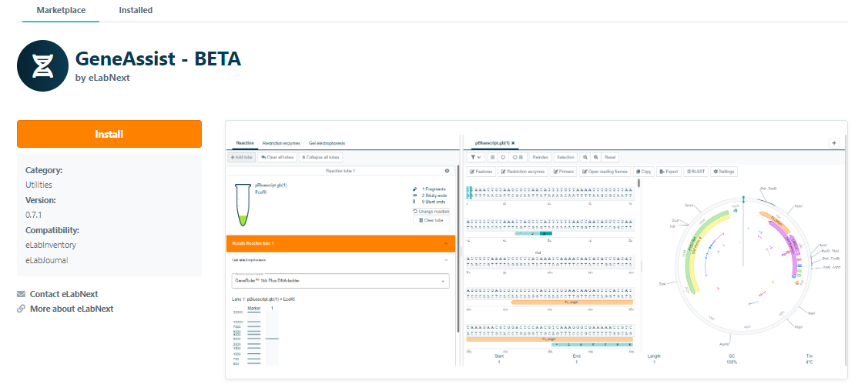868x391 pixels.
Task: Collapse the Gel electrophoresis section
Action: click(446, 260)
